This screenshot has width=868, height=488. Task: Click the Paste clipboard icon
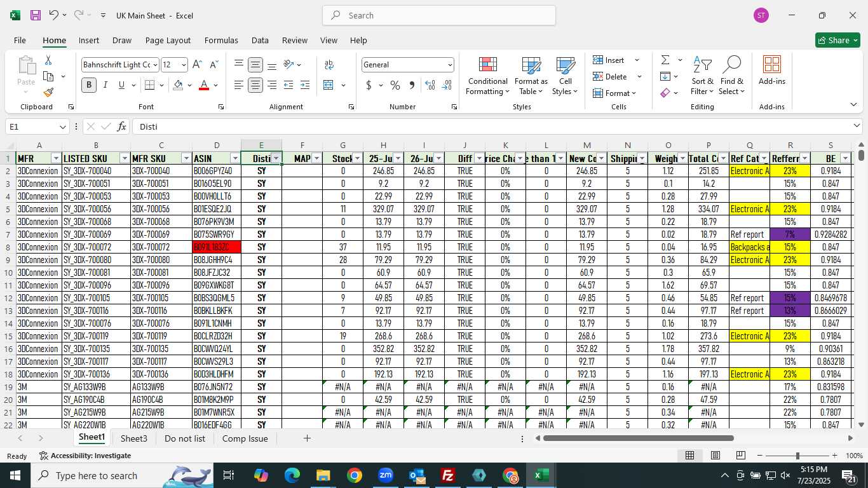pyautogui.click(x=26, y=66)
